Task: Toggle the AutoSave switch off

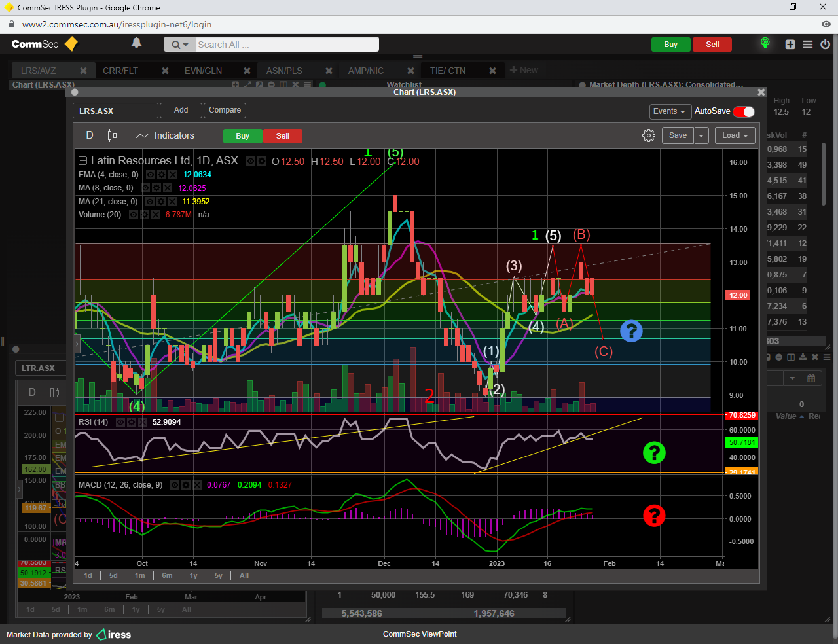Action: coord(744,111)
